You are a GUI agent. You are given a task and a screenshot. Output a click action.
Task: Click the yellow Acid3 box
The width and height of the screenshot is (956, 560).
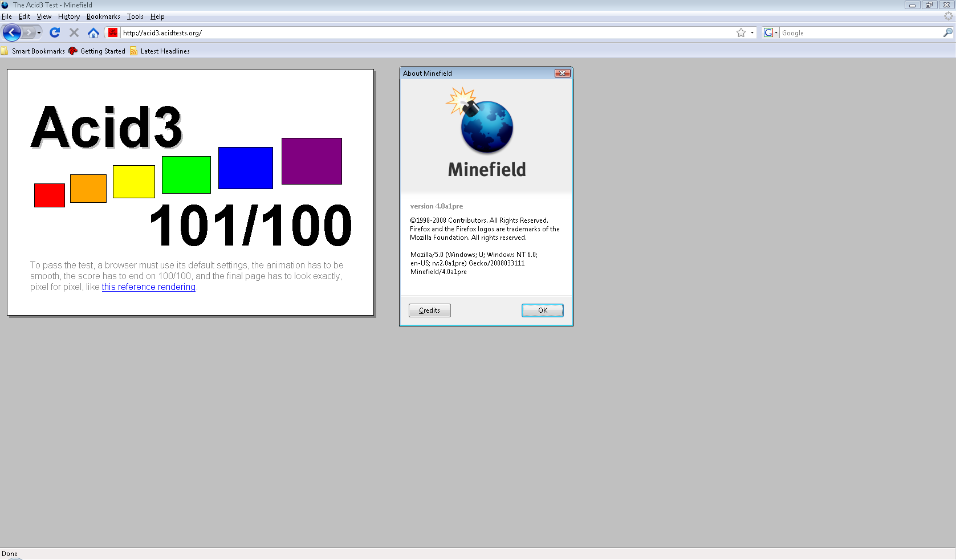[x=134, y=182]
